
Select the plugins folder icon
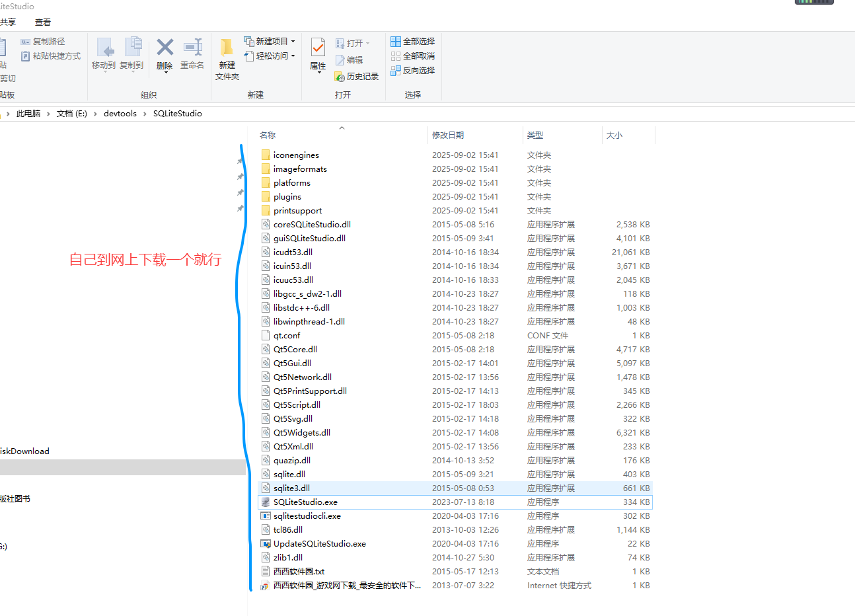tap(266, 196)
